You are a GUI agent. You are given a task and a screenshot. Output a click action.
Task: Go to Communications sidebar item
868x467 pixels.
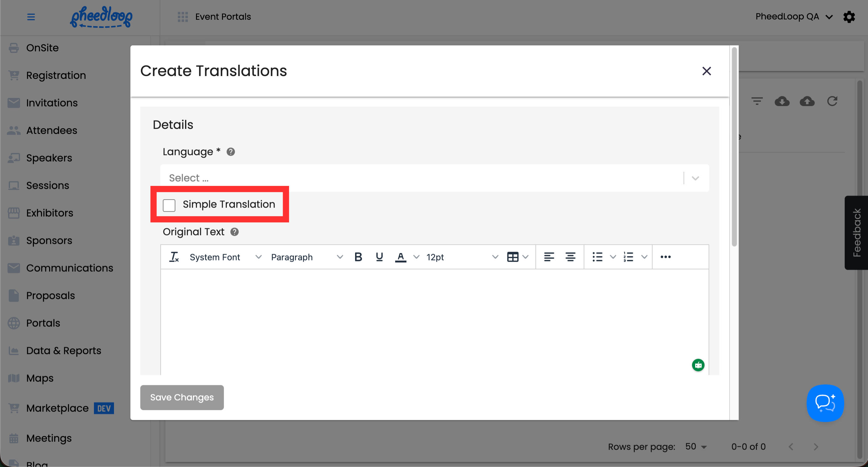70,268
